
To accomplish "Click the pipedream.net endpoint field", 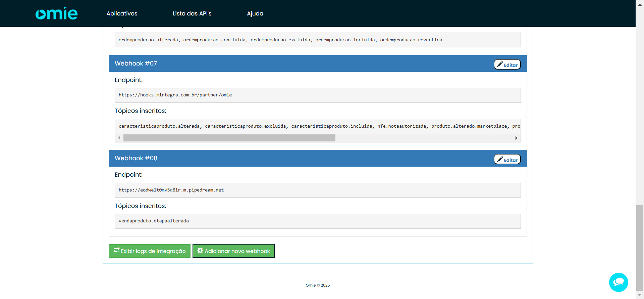I will click(318, 190).
